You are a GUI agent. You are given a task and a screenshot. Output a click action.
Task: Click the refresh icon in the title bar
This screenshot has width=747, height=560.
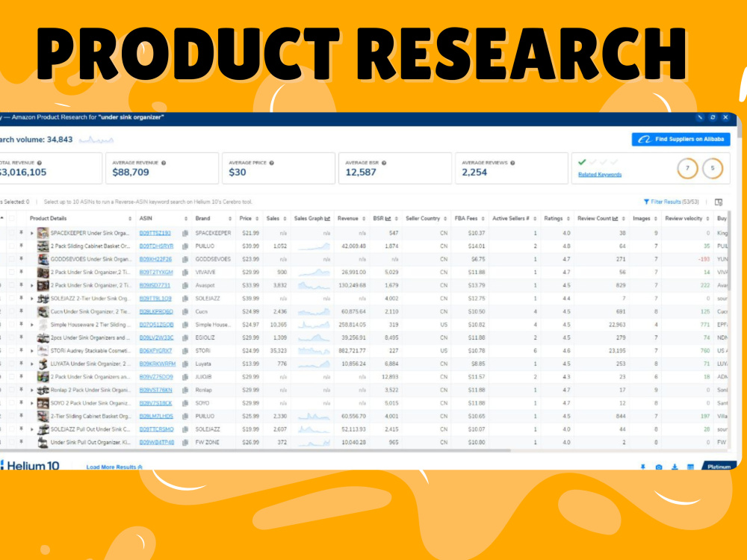[x=713, y=117]
